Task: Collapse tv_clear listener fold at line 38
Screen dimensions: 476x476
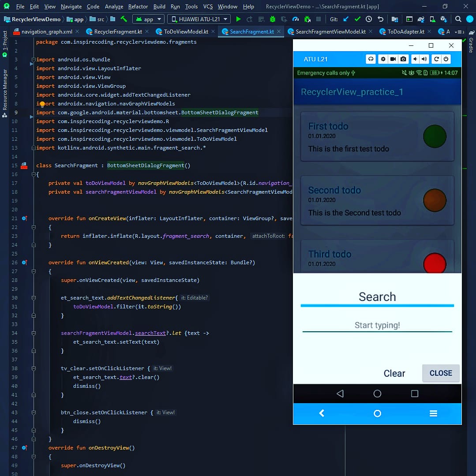Action: [34, 368]
